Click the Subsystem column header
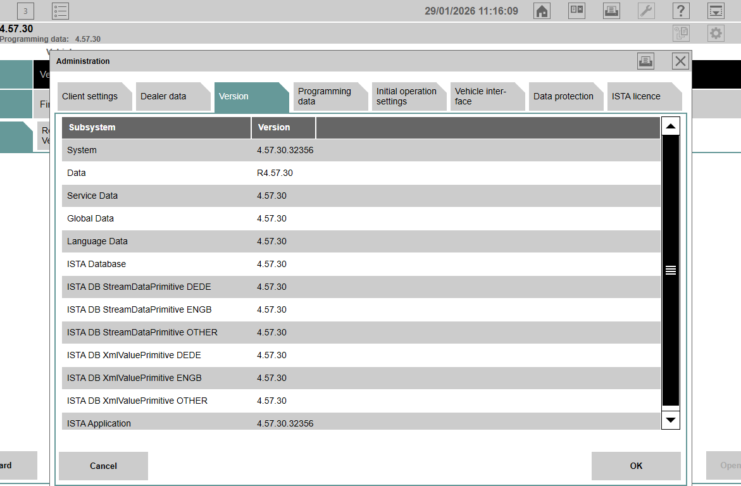The image size is (741, 486). point(156,128)
